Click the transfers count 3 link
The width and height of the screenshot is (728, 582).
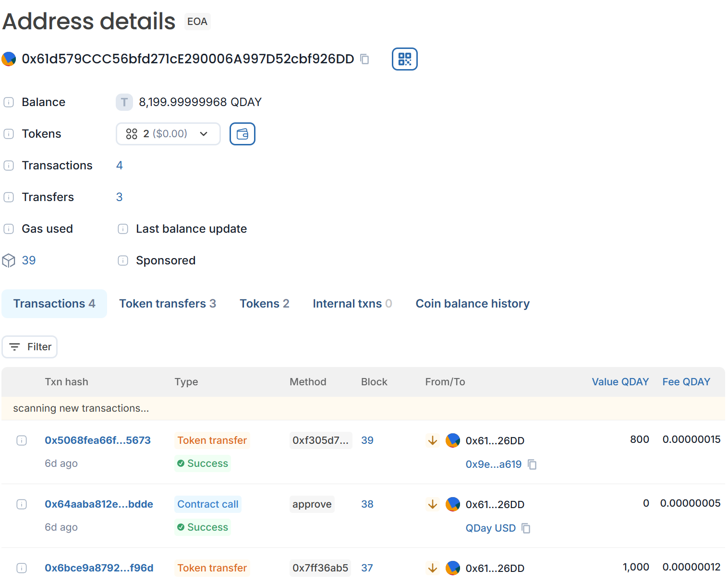tap(120, 197)
